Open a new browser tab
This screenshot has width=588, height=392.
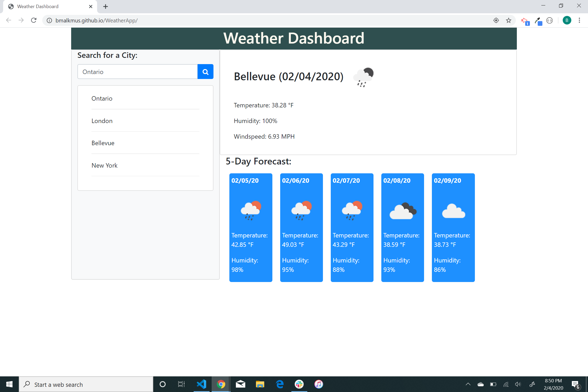tap(106, 7)
